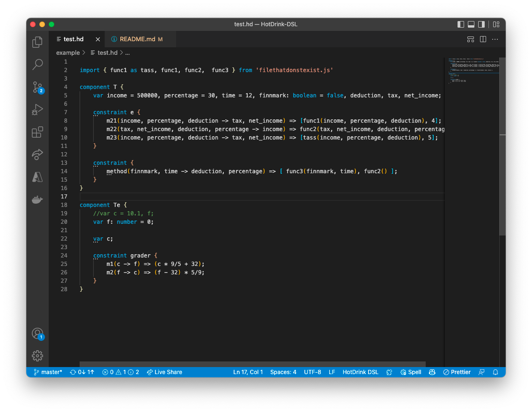532x412 pixels.
Task: Open the Live Share view icon
Action: [37, 154]
